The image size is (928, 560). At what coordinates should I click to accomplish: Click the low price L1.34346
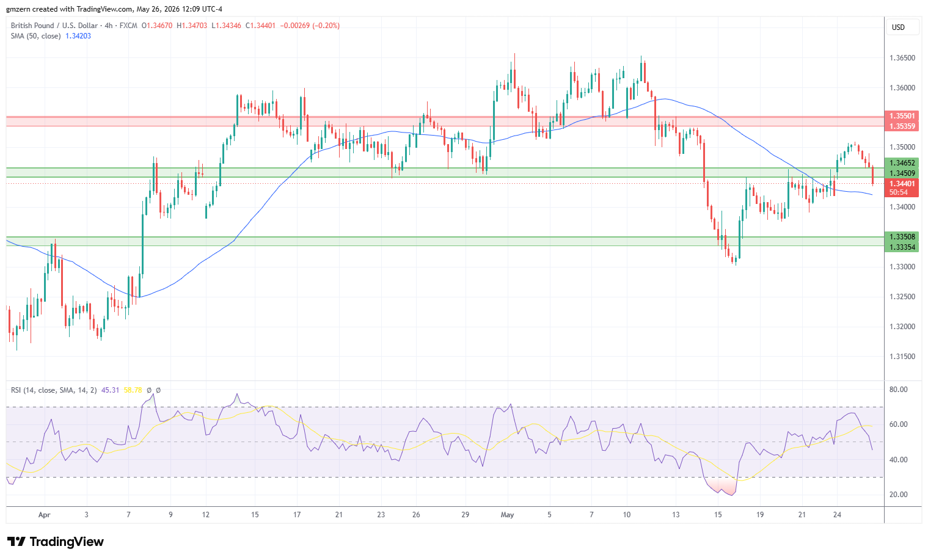click(227, 26)
